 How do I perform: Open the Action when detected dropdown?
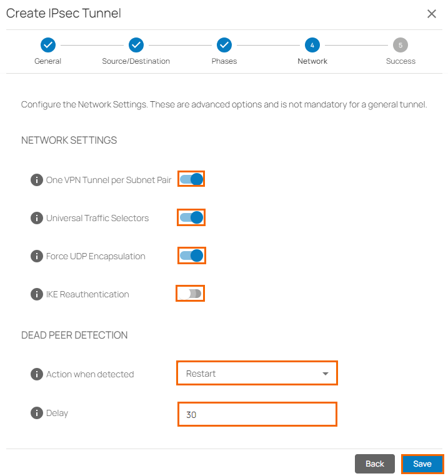click(257, 374)
